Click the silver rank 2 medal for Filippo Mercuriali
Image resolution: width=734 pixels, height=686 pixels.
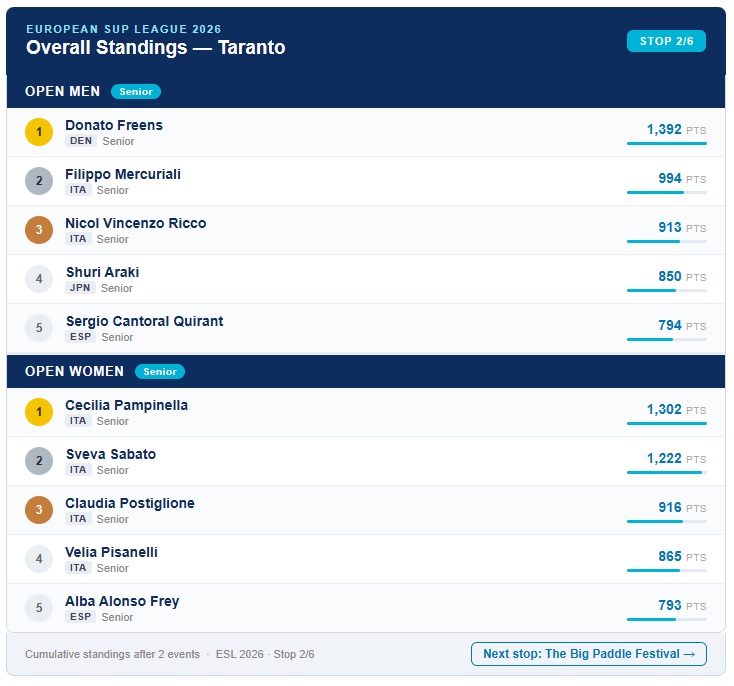click(x=39, y=181)
